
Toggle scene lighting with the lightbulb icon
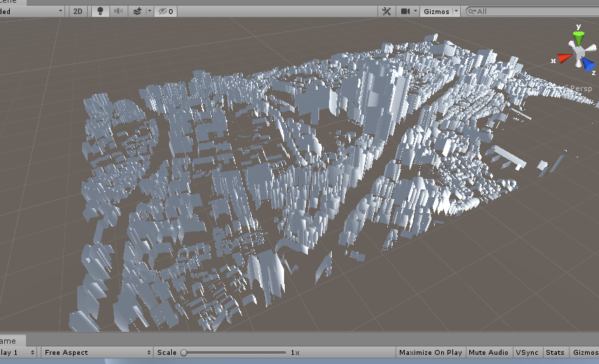click(100, 11)
